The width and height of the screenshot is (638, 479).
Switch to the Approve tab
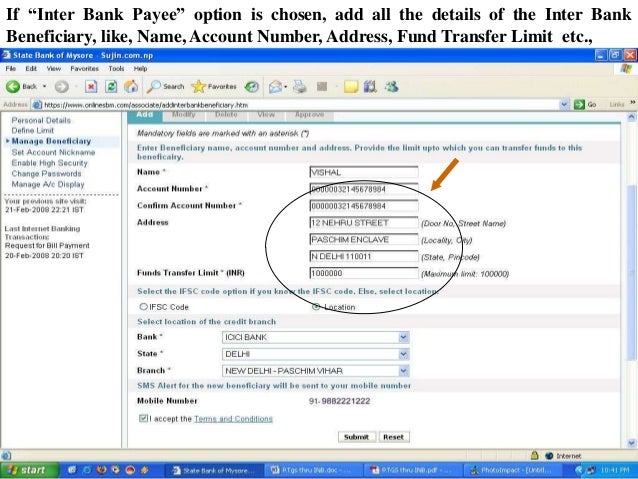[x=309, y=115]
